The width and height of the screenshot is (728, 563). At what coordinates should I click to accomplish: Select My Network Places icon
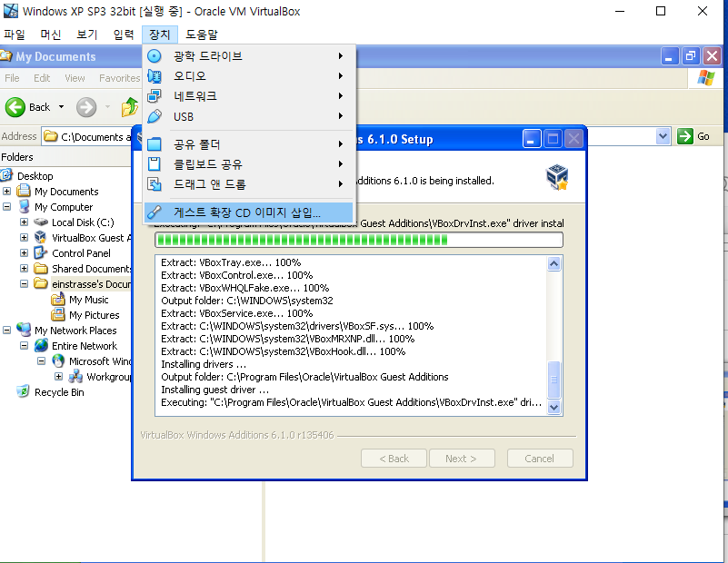pos(24,330)
